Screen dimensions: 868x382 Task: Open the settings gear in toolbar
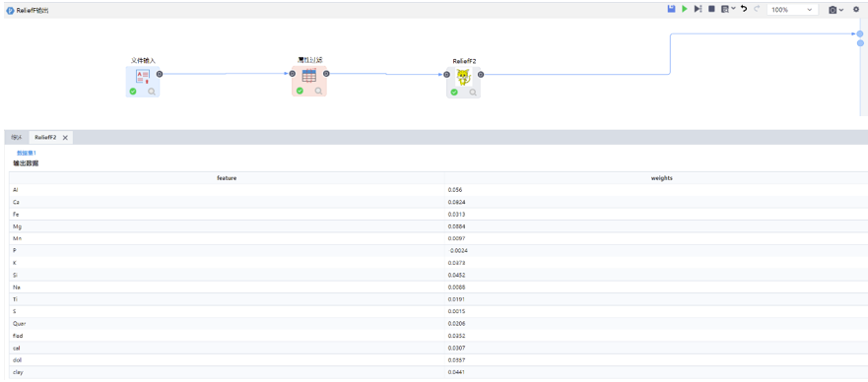[x=856, y=10]
